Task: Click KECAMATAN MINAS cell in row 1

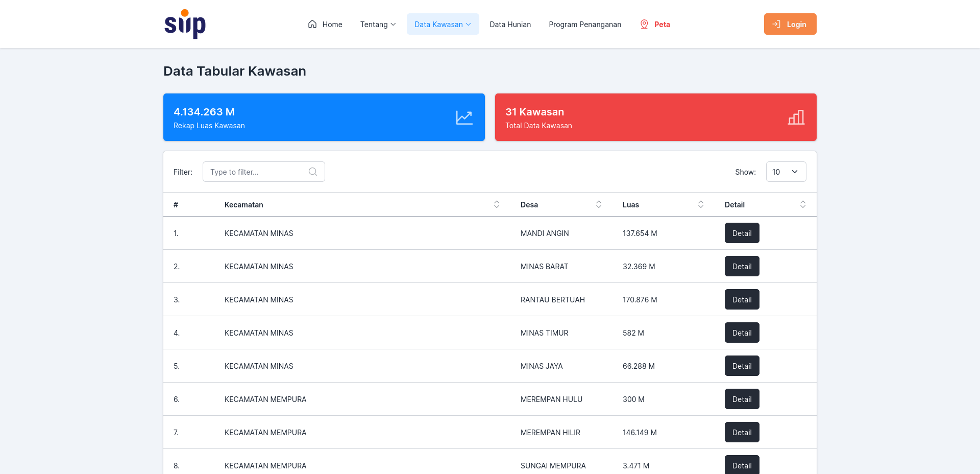Action: click(x=259, y=233)
